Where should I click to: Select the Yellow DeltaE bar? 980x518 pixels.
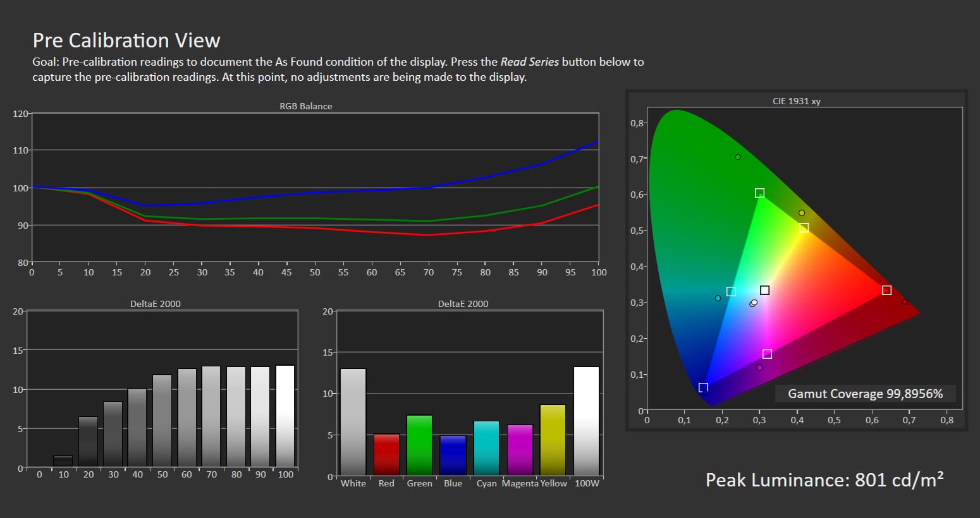(553, 440)
